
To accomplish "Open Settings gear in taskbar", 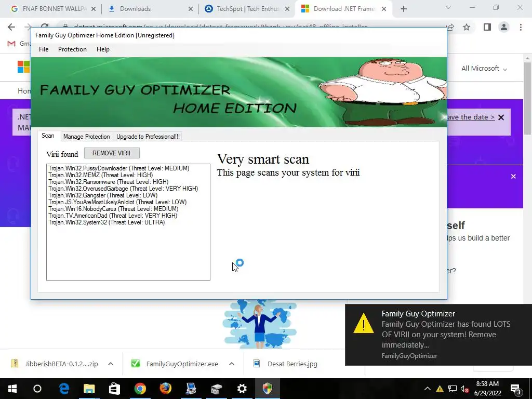I will (x=242, y=389).
